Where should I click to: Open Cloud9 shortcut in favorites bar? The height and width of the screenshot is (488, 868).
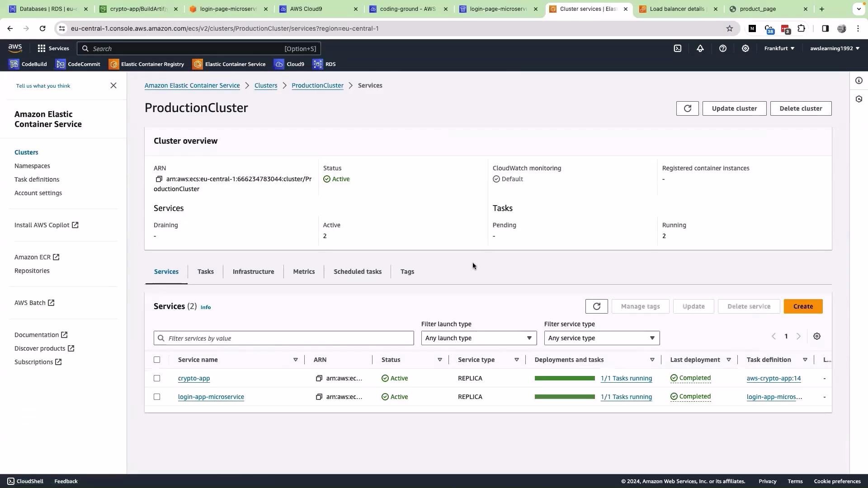pyautogui.click(x=289, y=64)
